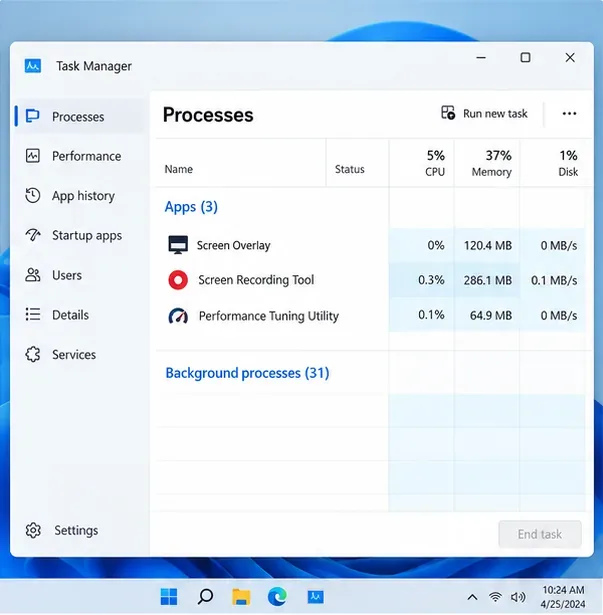Select the Screen Recording Tool process name
This screenshot has width=603, height=615.
(256, 280)
